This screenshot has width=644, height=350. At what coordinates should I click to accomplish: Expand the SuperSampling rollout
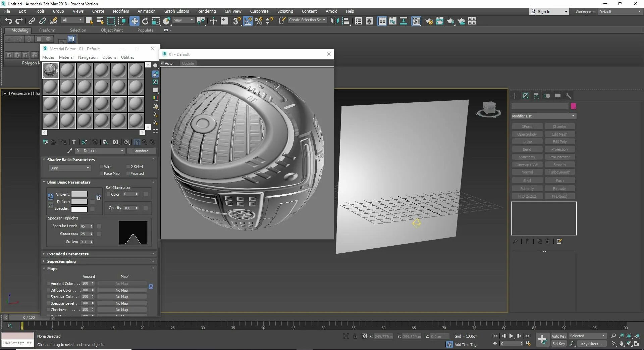(61, 261)
